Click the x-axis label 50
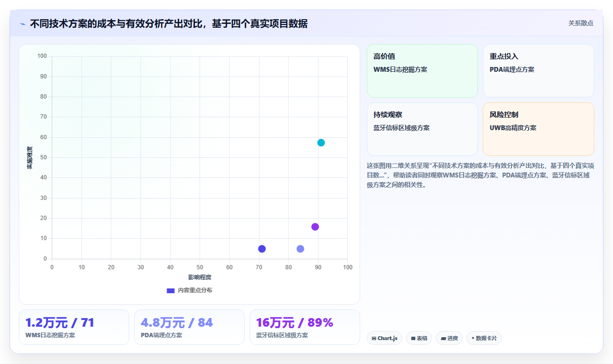 point(200,267)
